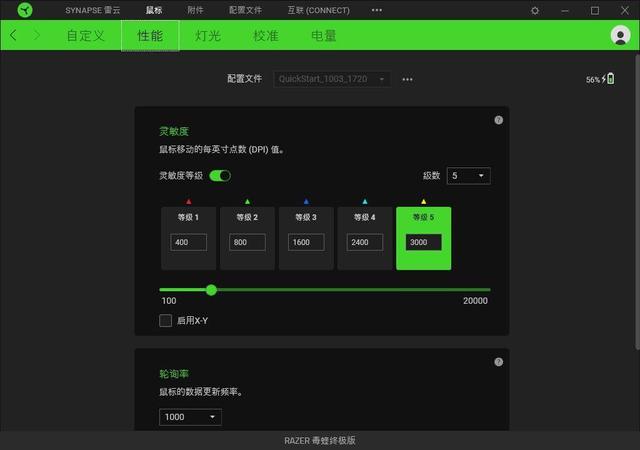
Task: Click the slider maximum label 20000
Action: click(475, 301)
